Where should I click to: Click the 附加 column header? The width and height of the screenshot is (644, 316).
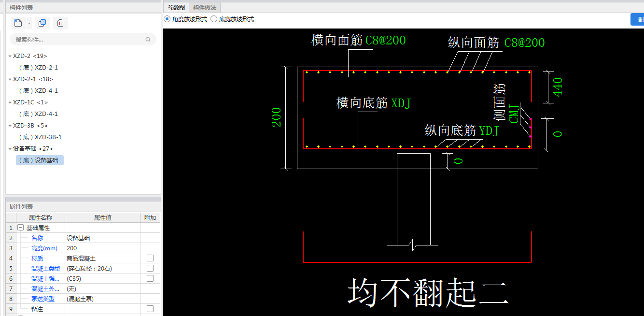[x=150, y=217]
